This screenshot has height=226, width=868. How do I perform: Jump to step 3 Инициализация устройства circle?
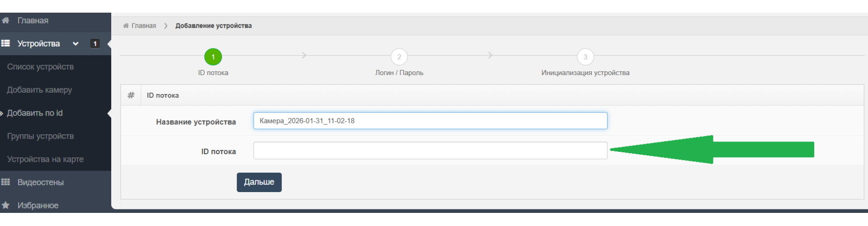click(x=585, y=57)
